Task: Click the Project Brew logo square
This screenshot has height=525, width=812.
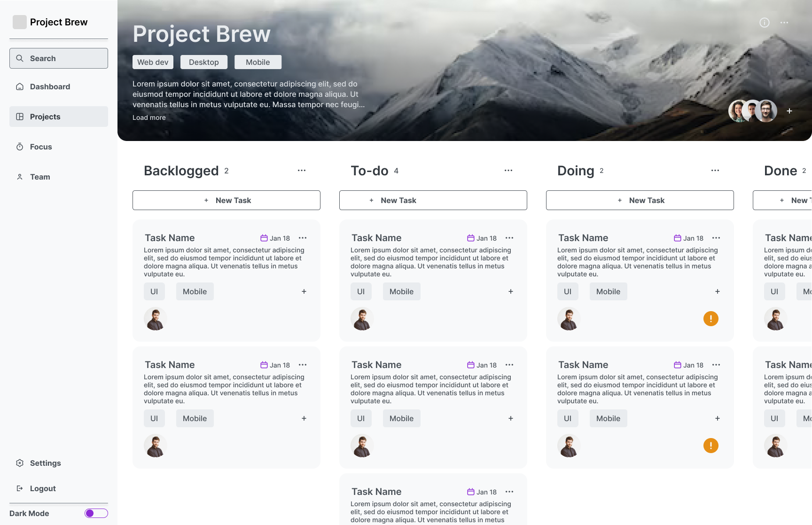Action: point(20,22)
